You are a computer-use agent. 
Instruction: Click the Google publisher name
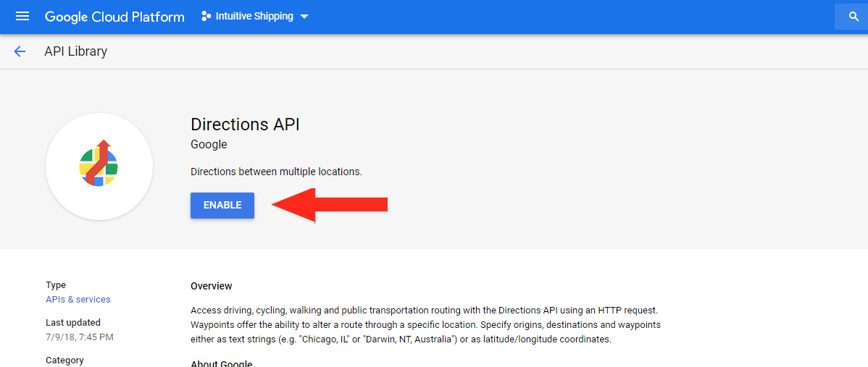(x=209, y=145)
